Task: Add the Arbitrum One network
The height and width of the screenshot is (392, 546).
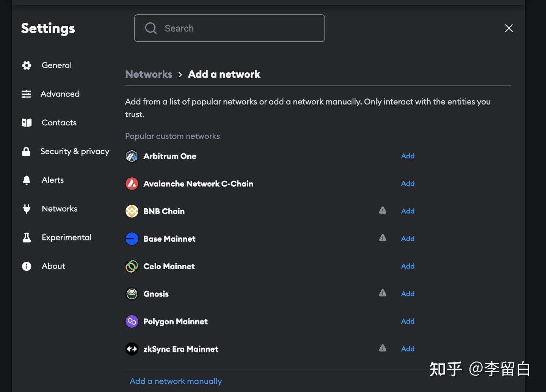Action: click(x=408, y=156)
